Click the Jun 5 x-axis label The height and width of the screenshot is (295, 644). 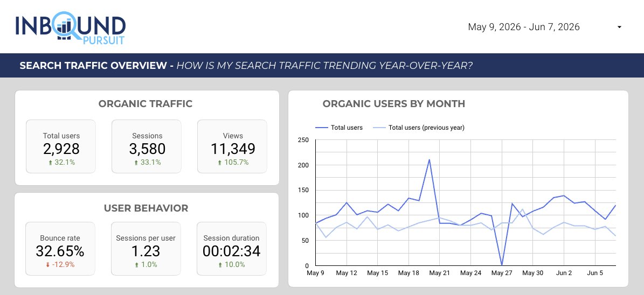coord(595,273)
